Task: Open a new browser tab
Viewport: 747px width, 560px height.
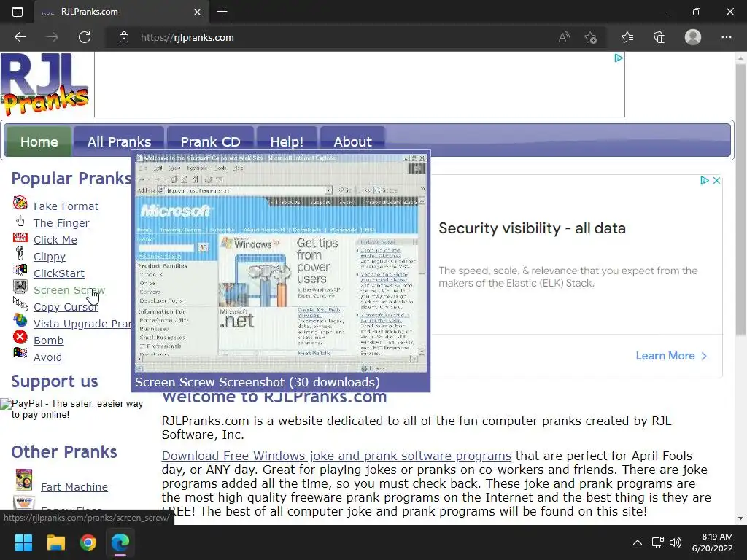Action: tap(222, 12)
